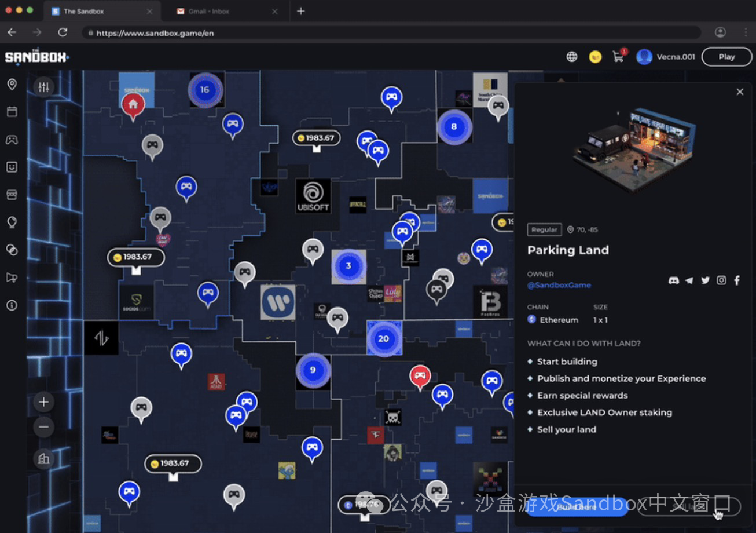Select the skull and crossbones land tile
This screenshot has width=756, height=533.
tap(392, 417)
